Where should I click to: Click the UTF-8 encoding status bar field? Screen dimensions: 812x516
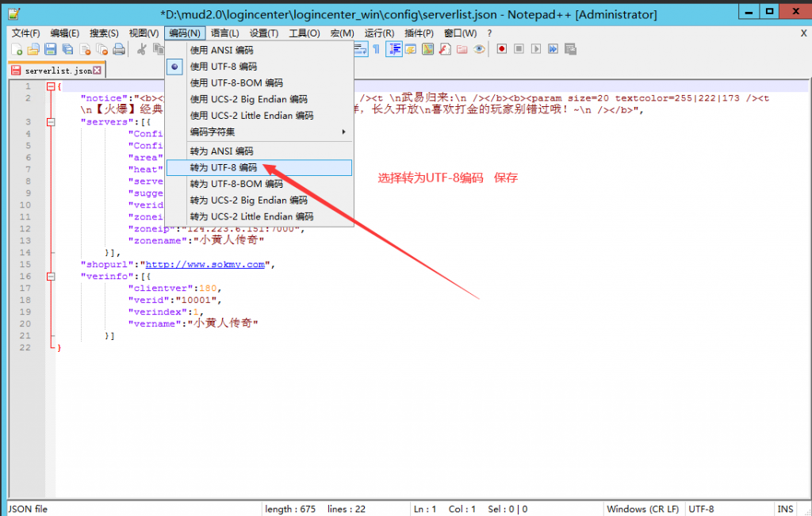click(701, 509)
